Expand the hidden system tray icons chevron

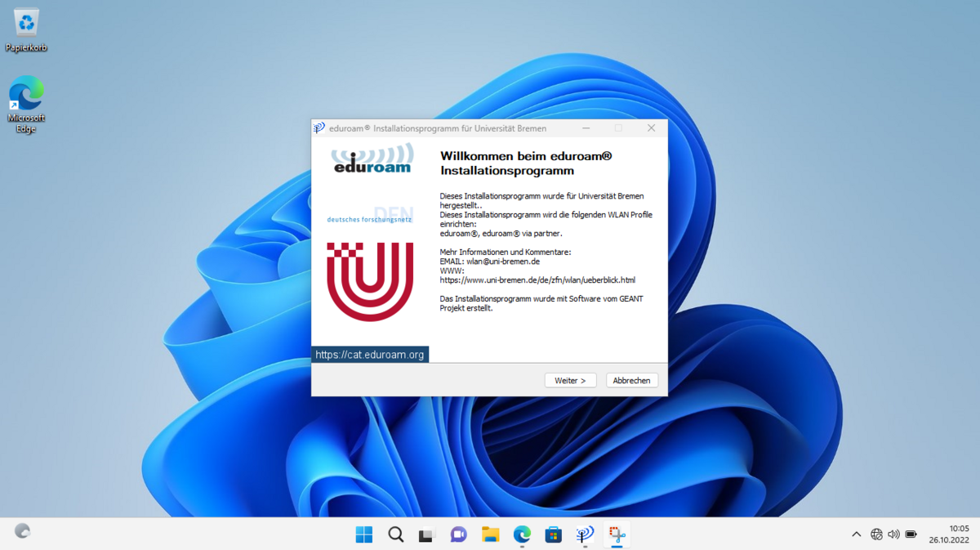pyautogui.click(x=856, y=534)
